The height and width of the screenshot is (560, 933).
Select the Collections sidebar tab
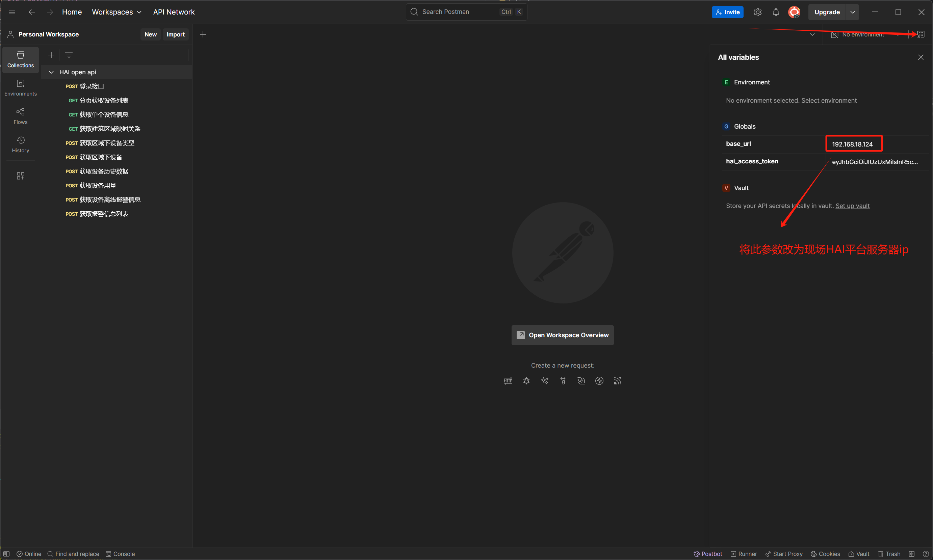click(x=20, y=60)
